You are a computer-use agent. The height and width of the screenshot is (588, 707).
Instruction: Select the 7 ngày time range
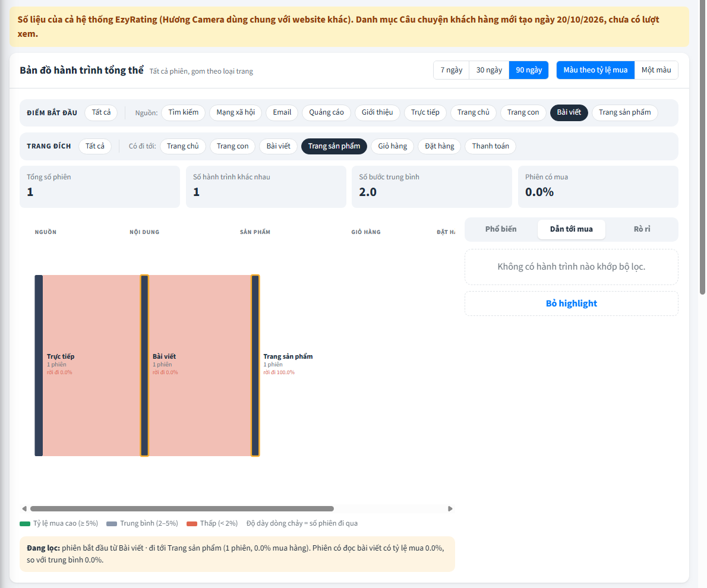452,70
